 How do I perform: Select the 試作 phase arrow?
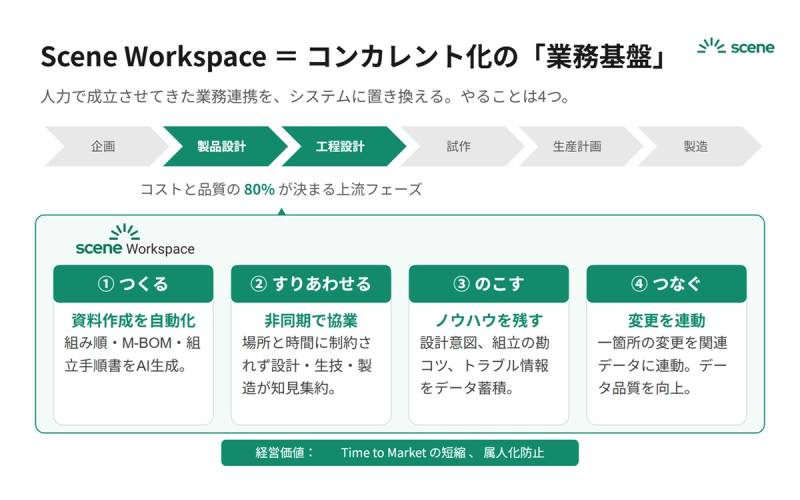click(462, 146)
